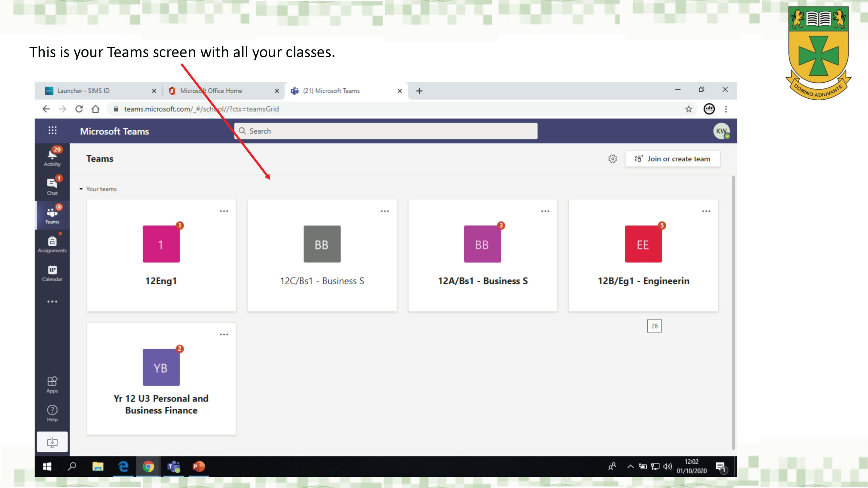
Task: Open PowerPoint from the taskbar
Action: point(199,467)
